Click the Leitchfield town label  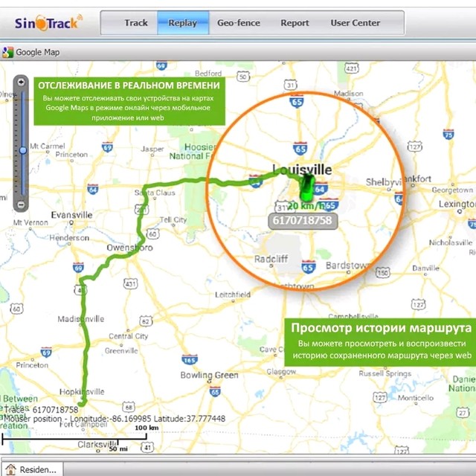233,295
